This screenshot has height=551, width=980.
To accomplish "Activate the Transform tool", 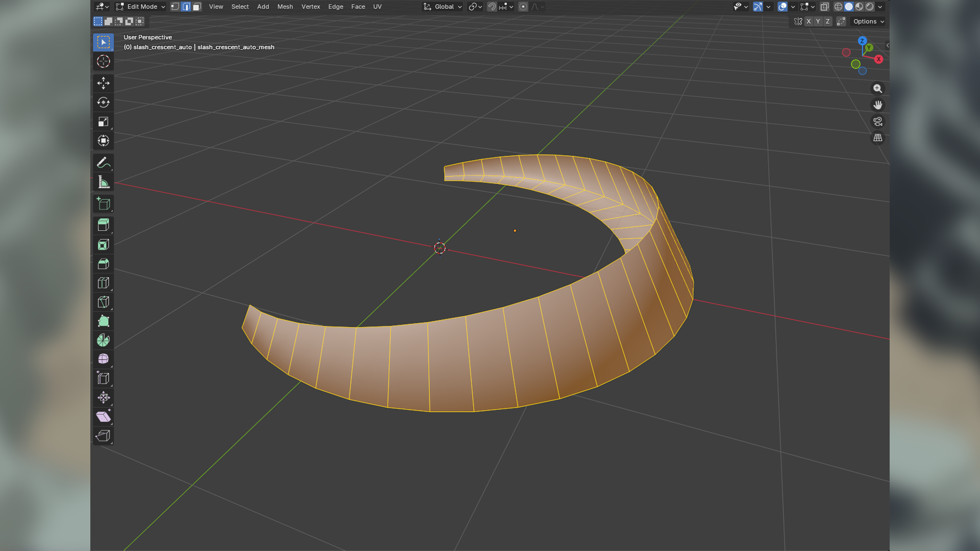I will pyautogui.click(x=103, y=141).
